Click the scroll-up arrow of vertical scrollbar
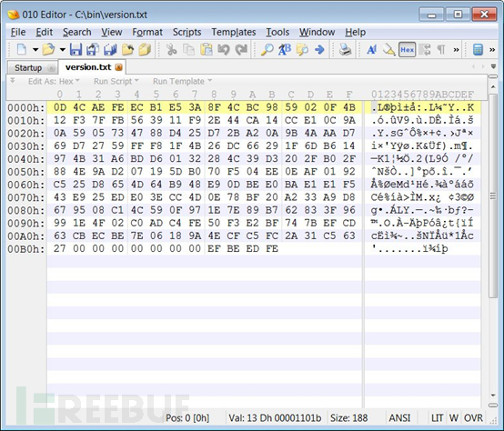504x431 pixels. click(493, 86)
